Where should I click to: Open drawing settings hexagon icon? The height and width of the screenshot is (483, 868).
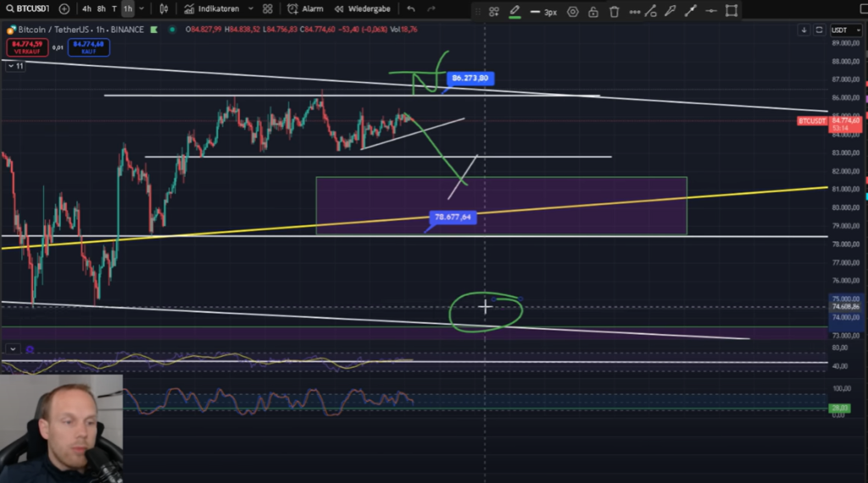pos(573,11)
